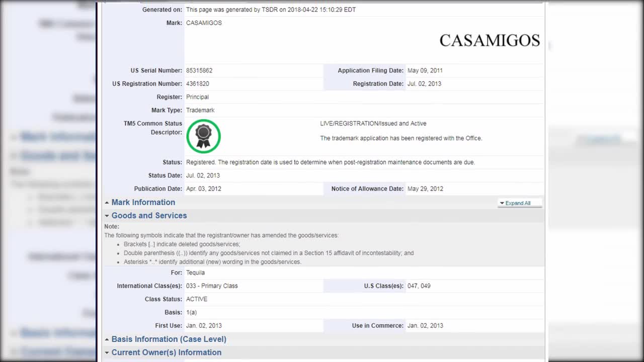Screen dimensions: 644x362
Task: Click the Status Registered description text
Action: tap(331, 162)
